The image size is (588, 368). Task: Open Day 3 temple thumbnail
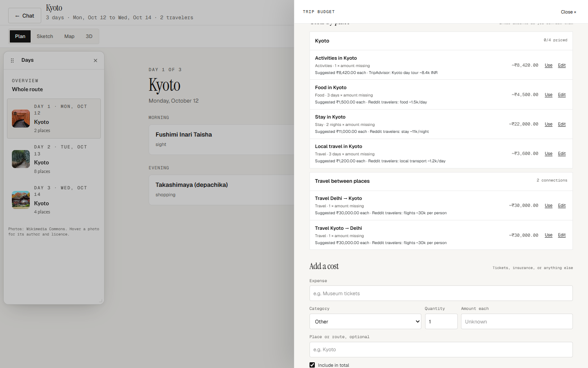point(21,200)
